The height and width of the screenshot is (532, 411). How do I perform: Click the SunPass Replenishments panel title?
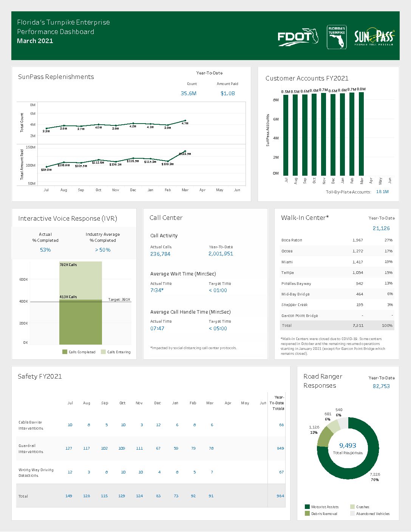[x=56, y=77]
